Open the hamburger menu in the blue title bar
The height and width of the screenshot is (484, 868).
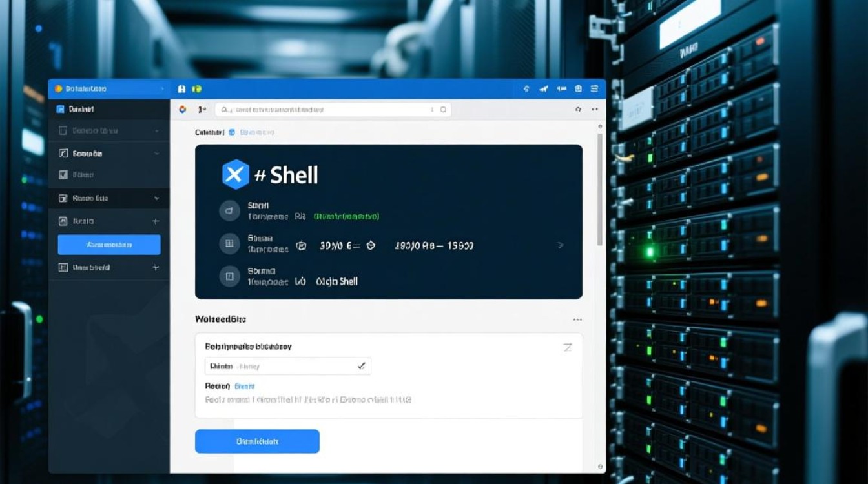pyautogui.click(x=594, y=88)
